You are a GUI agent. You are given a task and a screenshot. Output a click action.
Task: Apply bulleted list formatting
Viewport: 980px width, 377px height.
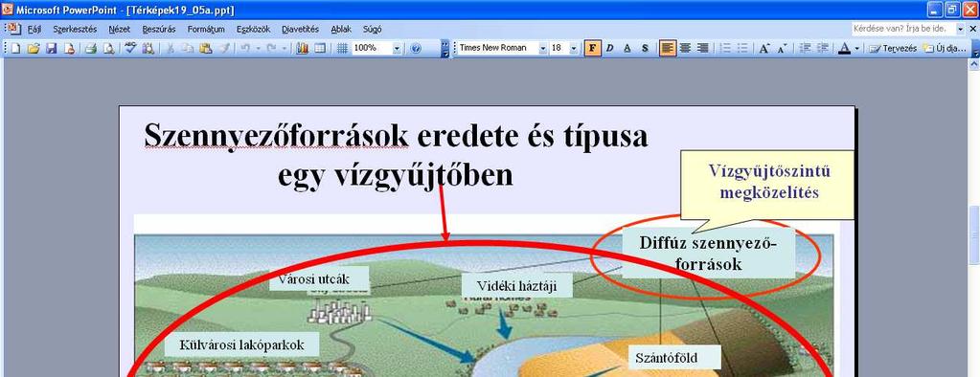click(x=743, y=48)
